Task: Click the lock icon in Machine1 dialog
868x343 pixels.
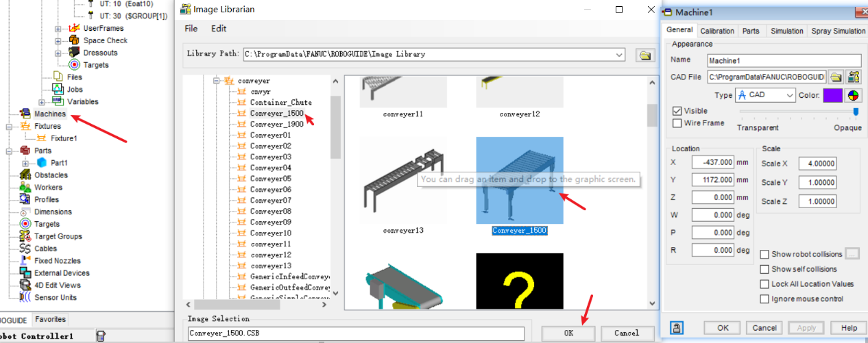Action: (676, 328)
